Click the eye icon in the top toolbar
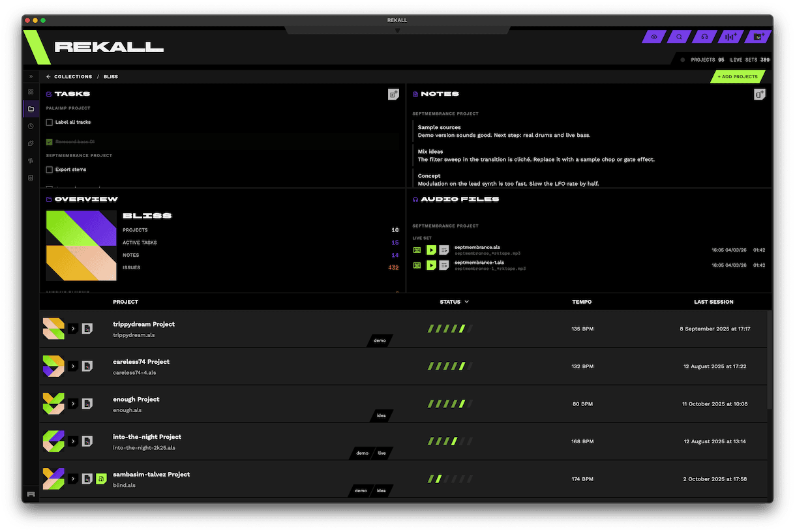Viewport: 795px width, 532px height. (x=654, y=37)
